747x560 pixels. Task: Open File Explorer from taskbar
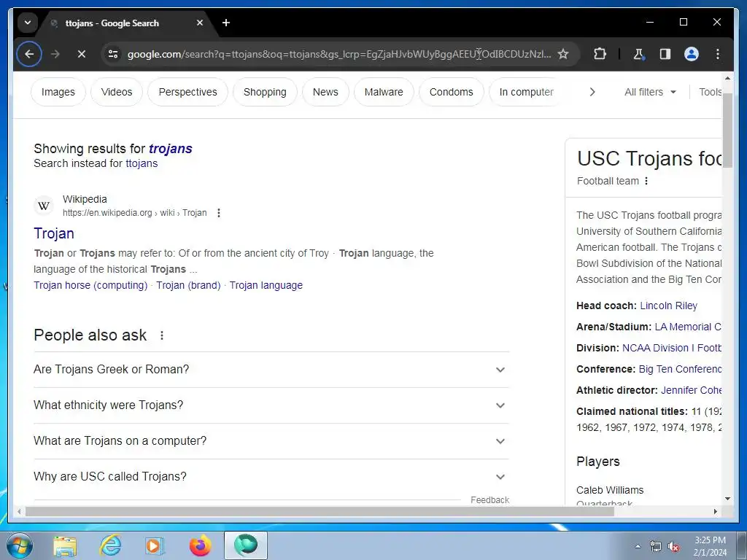coord(65,545)
